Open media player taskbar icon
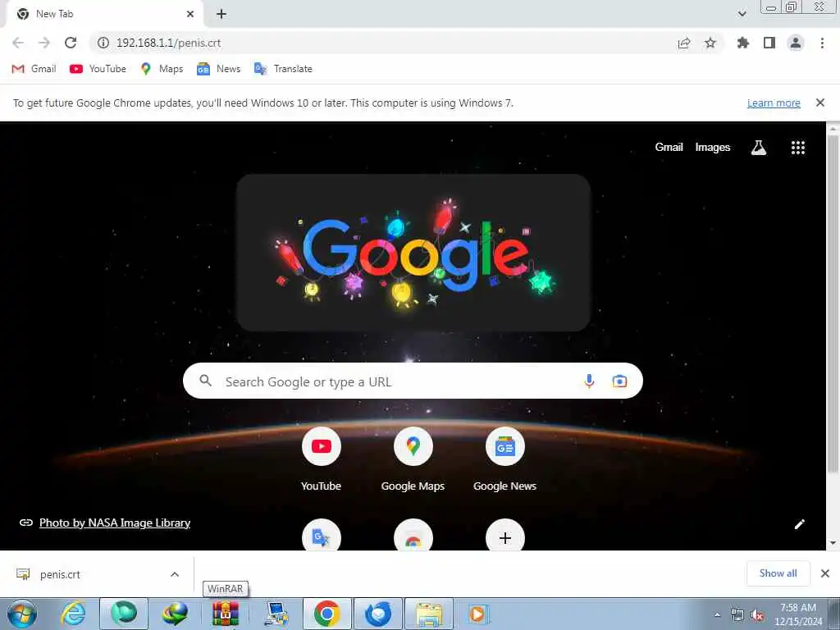 (477, 614)
